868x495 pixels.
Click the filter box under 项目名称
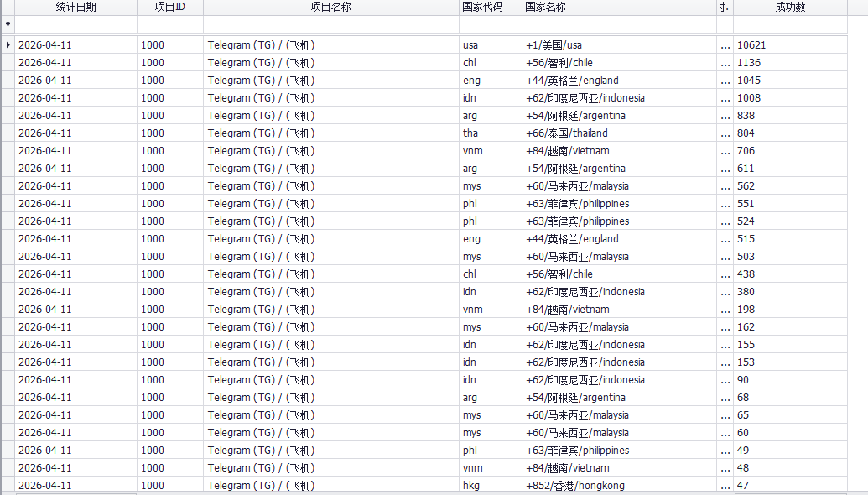pyautogui.click(x=331, y=24)
